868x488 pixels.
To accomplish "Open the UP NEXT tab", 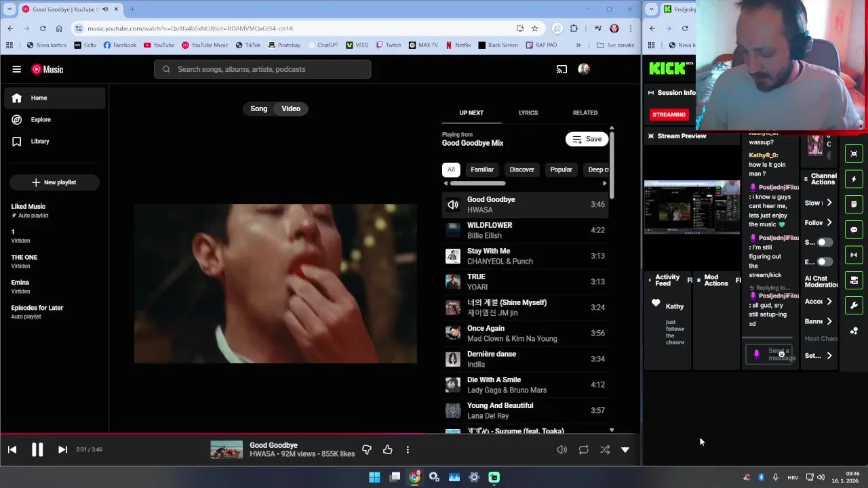I will click(471, 113).
